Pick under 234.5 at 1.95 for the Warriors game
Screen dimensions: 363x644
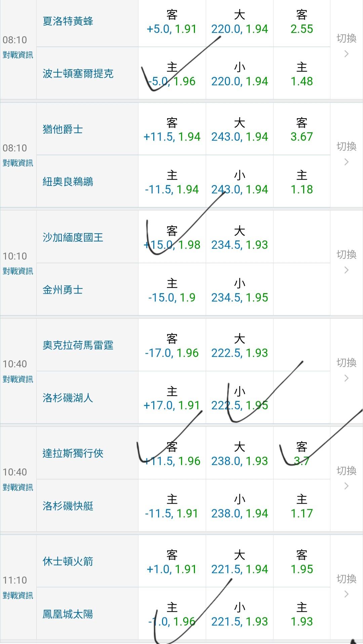coord(239,291)
